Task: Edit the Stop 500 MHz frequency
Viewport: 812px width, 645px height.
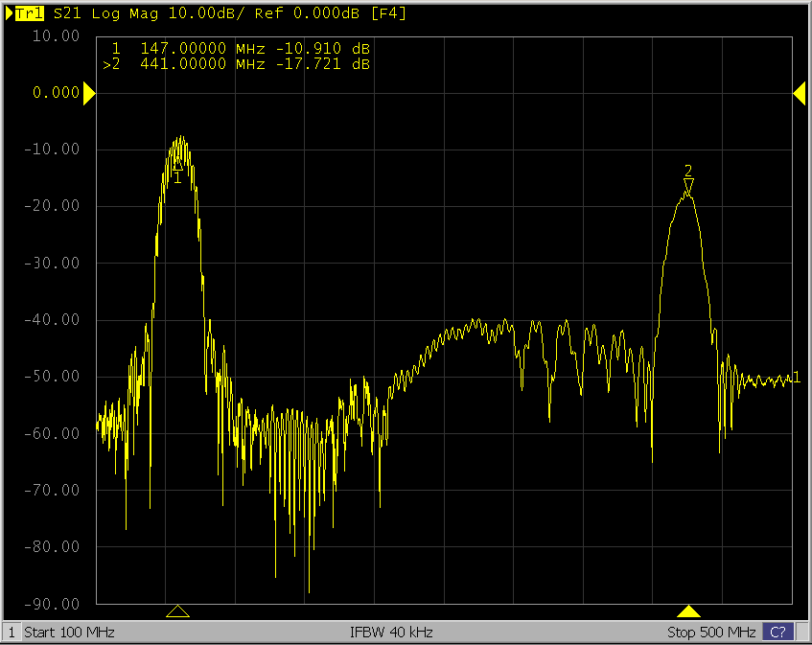Action: [x=711, y=633]
